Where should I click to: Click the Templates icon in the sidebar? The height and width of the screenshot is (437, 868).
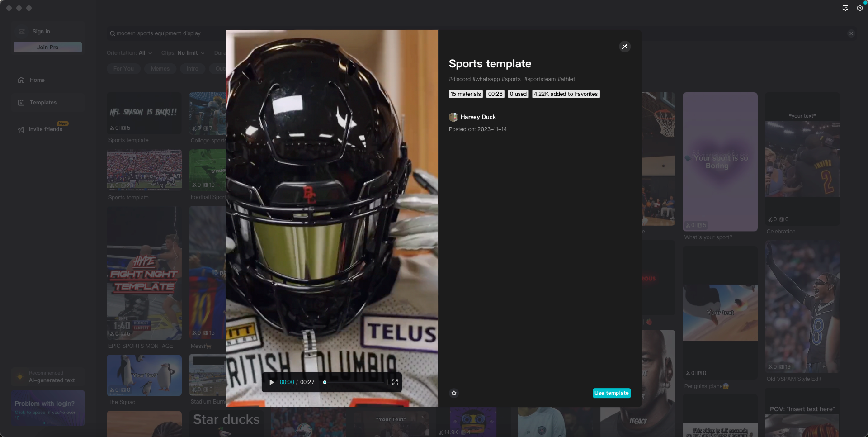coord(21,102)
